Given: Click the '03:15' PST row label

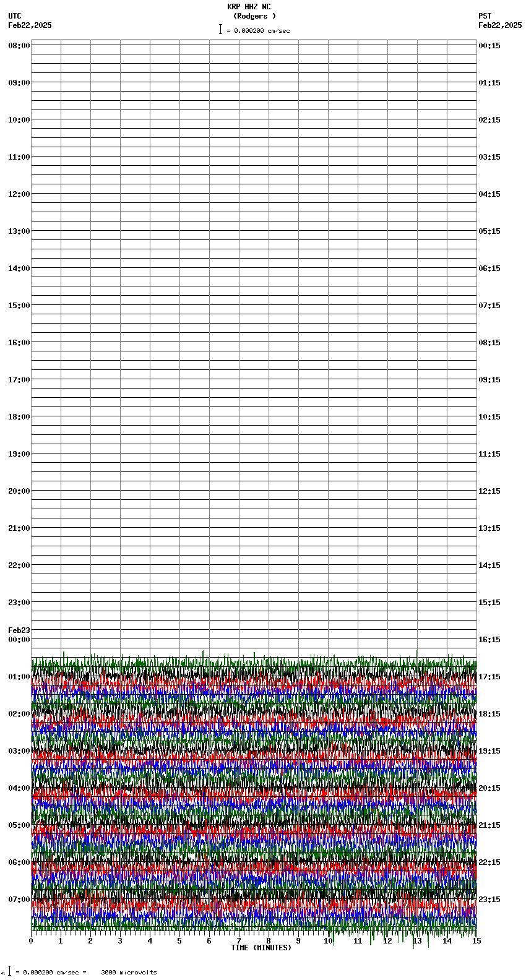Looking at the screenshot, I should (x=489, y=157).
